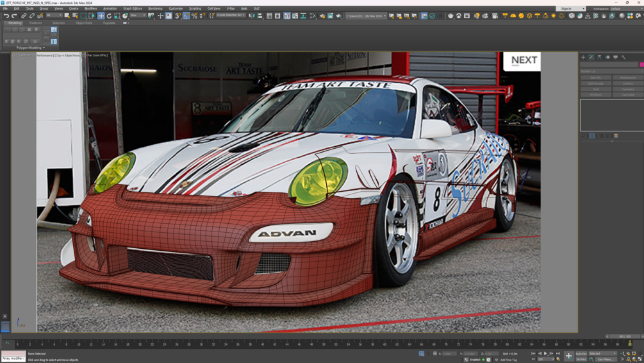Open the V-Ray menu
The width and height of the screenshot is (644, 363).
click(231, 8)
